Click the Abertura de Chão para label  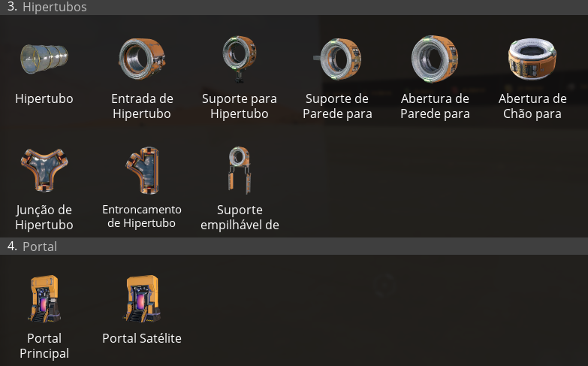(x=532, y=106)
